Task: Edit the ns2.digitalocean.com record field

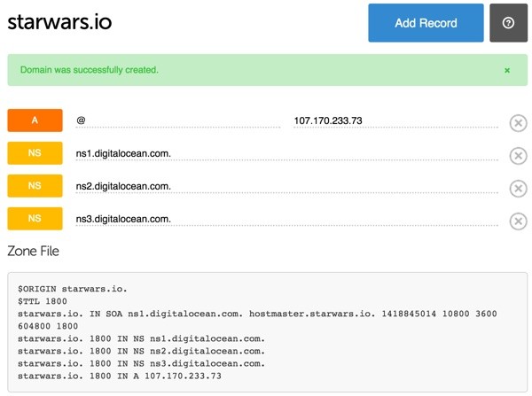Action: click(x=286, y=186)
